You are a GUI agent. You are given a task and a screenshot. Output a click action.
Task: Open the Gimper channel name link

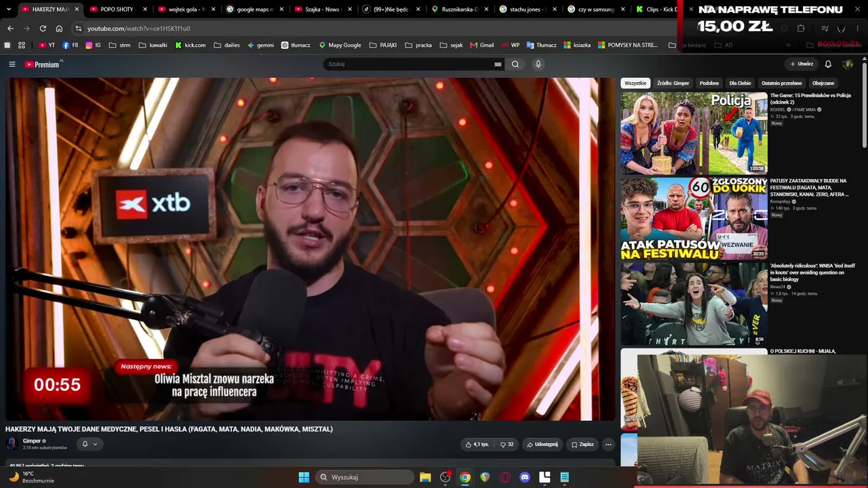32,441
